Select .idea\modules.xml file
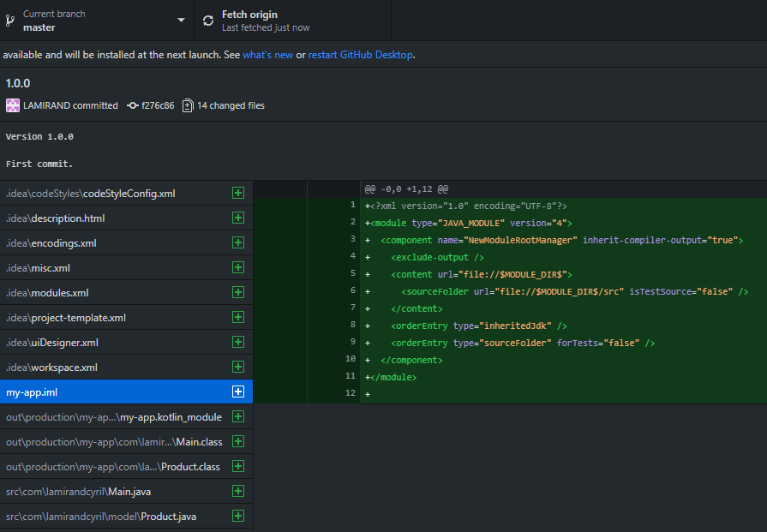Viewport: 767px width, 532px height. [x=126, y=293]
